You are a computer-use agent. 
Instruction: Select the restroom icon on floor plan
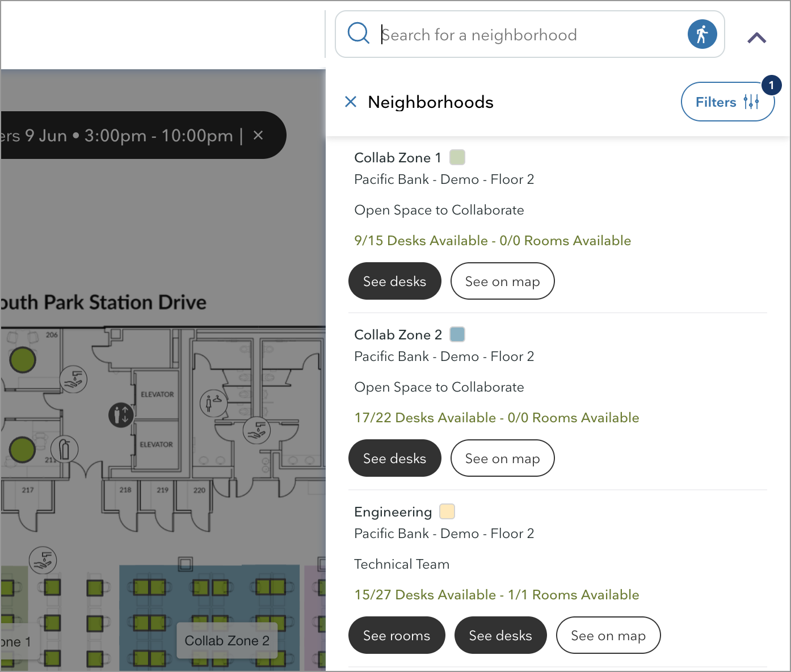click(x=213, y=404)
